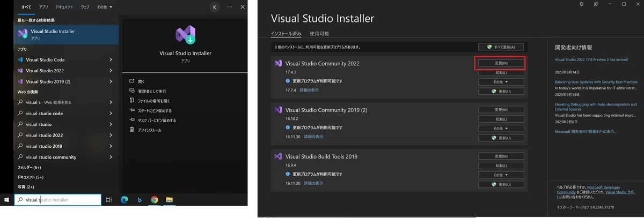Launch Microsoft Edge from the taskbar
The image size is (644, 218).
coord(125,200)
